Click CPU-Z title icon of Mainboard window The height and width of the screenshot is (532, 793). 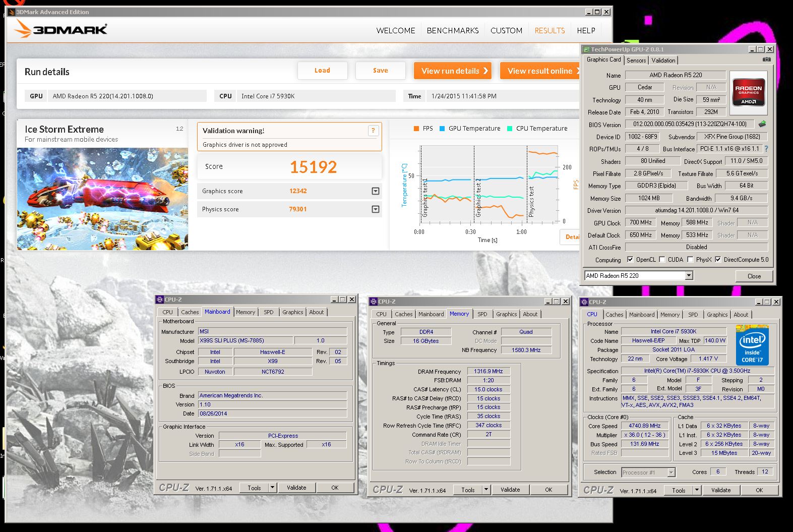160,300
